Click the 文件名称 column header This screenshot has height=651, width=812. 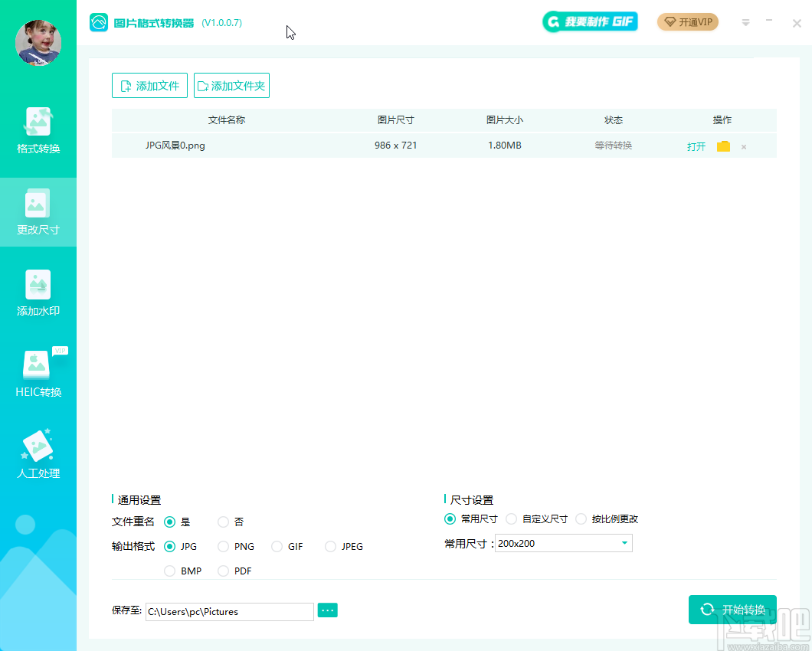tap(226, 120)
